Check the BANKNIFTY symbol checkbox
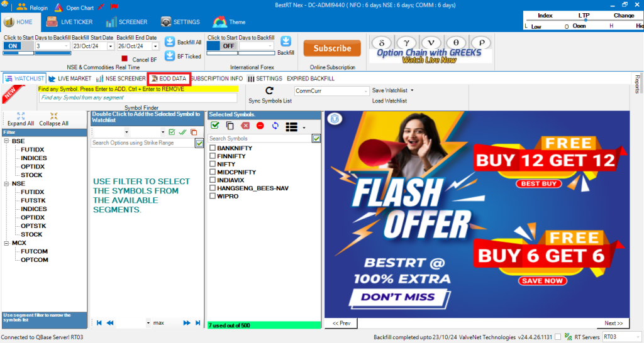The height and width of the screenshot is (343, 644). (x=213, y=148)
